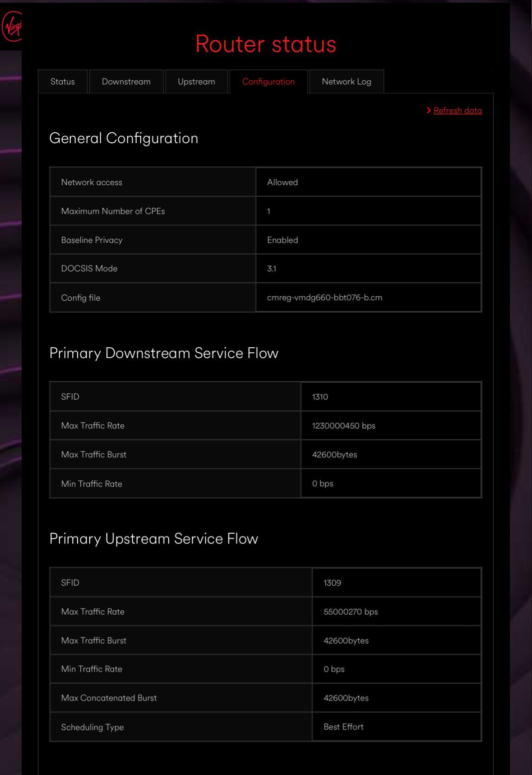This screenshot has width=532, height=775.
Task: Click the Refresh data link
Action: pyautogui.click(x=458, y=111)
